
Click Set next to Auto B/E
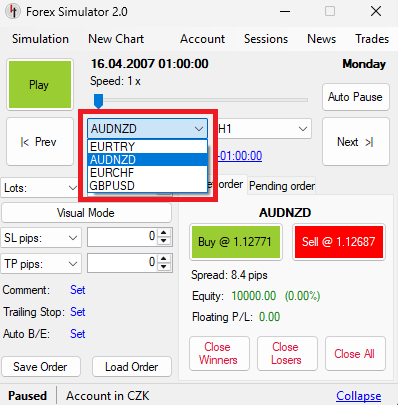coord(78,334)
